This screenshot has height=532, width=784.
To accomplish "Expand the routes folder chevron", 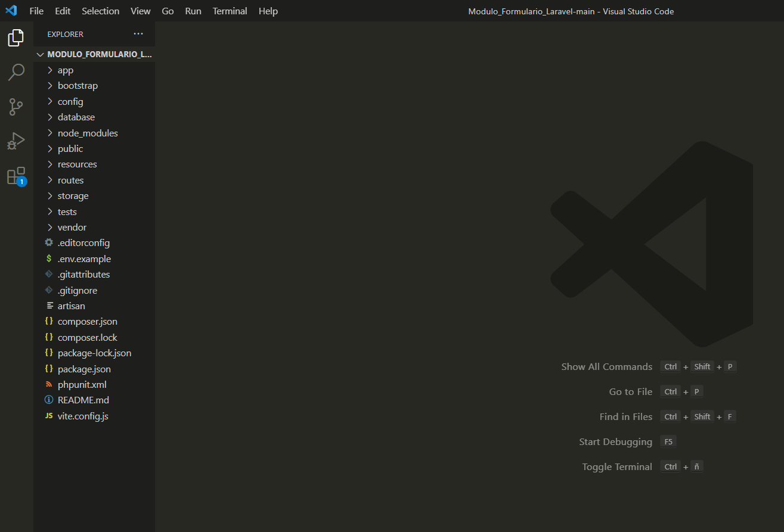I will coord(50,180).
